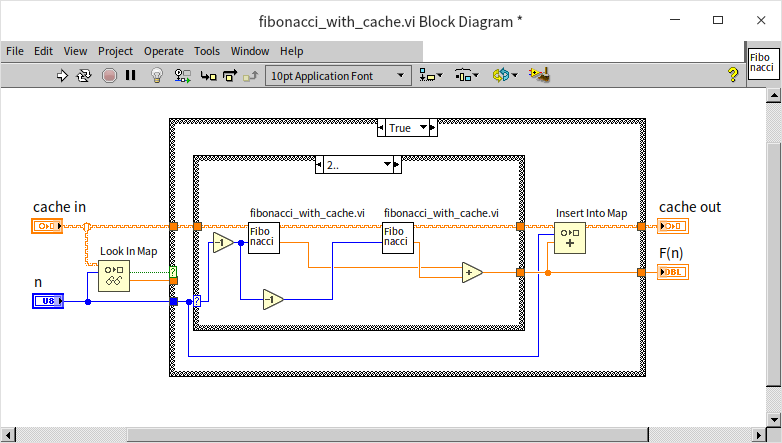Click the Step Over toolbar icon

[x=229, y=75]
